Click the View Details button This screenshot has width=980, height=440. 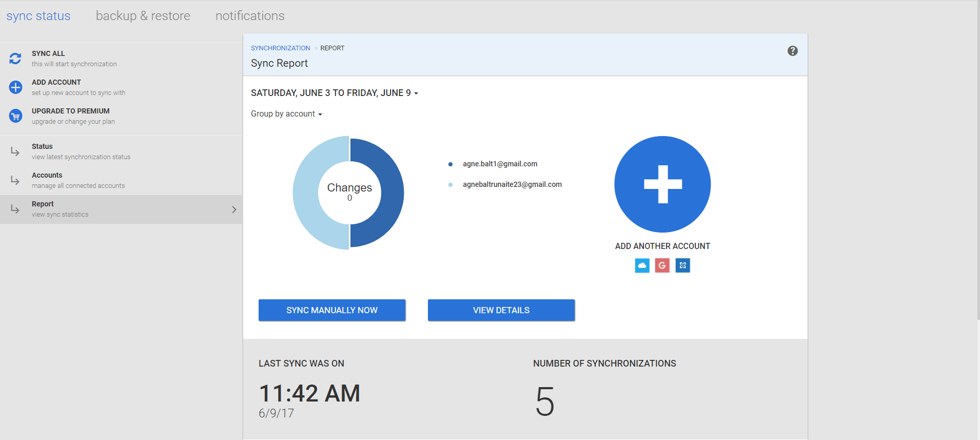[x=501, y=310]
